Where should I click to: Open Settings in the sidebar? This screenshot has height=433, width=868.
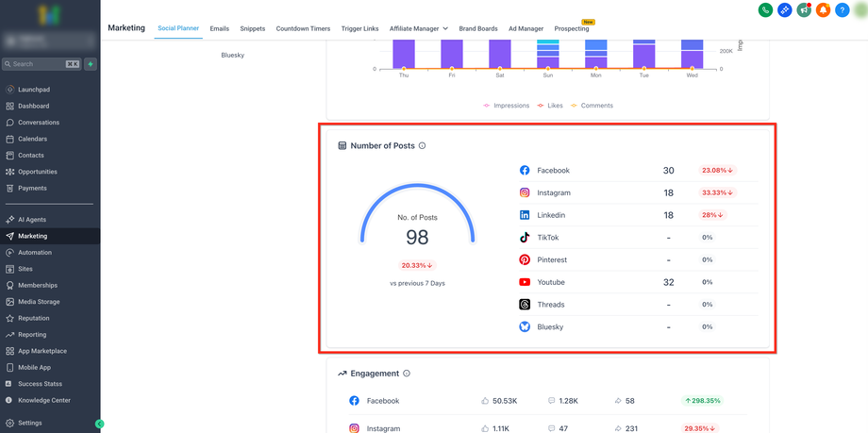30,423
